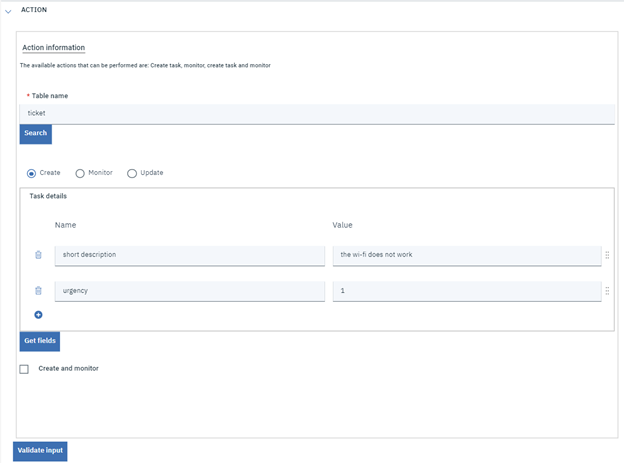
Task: Select the Monitor radio button
Action: tap(80, 173)
